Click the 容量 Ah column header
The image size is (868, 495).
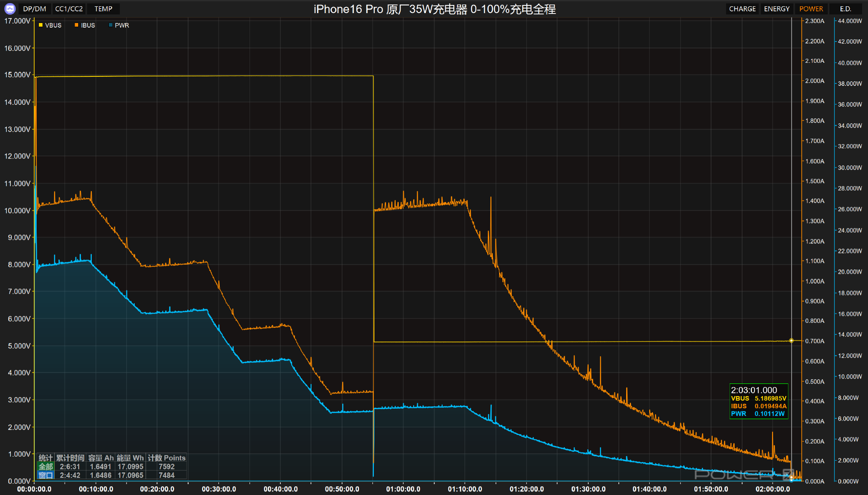(101, 458)
